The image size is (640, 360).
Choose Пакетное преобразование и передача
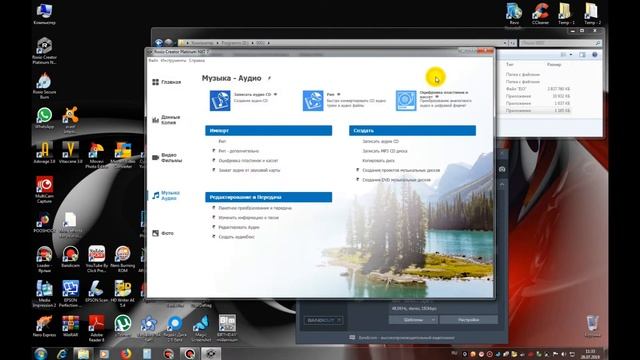[x=255, y=208]
